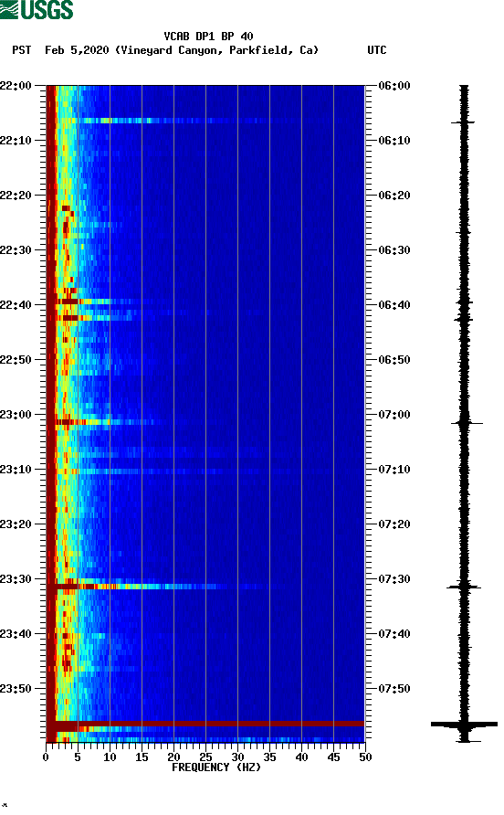Screen dimensions: 504x815
Task: Click the 35 Hz tick label
Action: tap(269, 757)
